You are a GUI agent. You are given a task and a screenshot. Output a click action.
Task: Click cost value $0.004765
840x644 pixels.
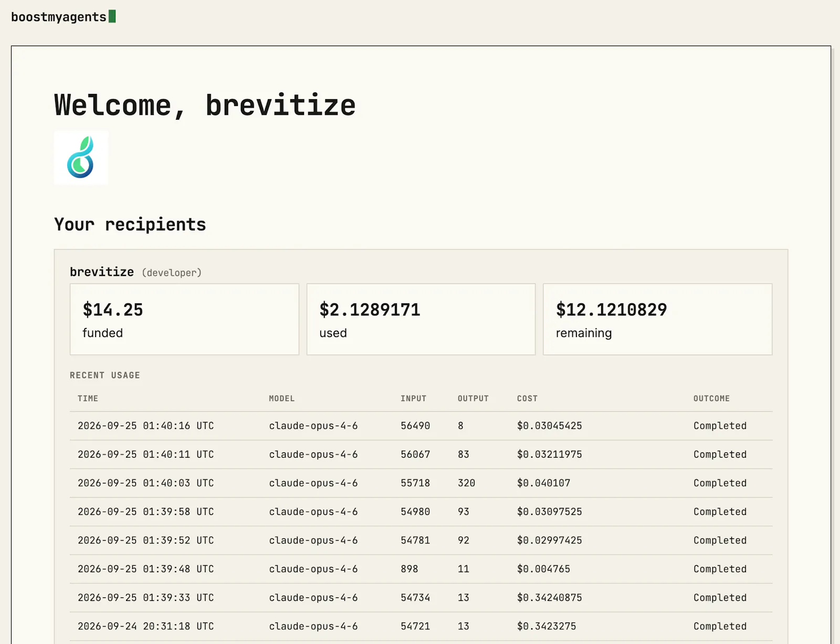[x=544, y=569]
